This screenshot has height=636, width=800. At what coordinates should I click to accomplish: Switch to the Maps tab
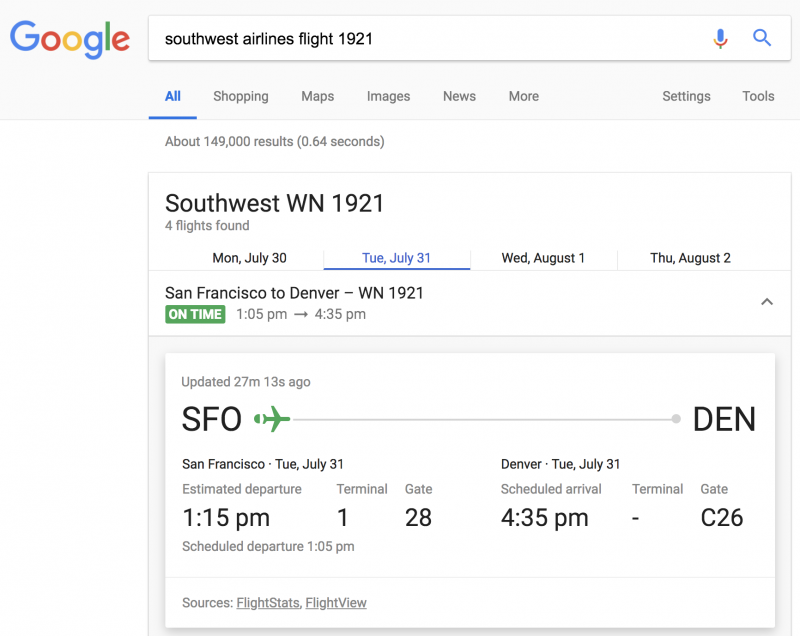(x=317, y=96)
